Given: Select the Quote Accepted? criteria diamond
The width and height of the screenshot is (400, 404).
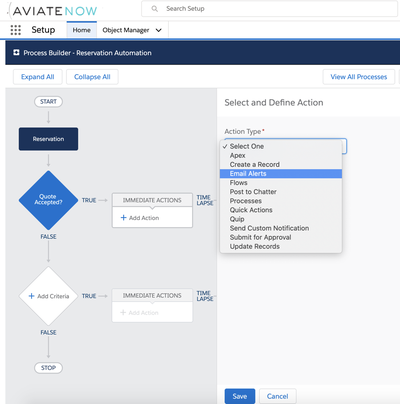Looking at the screenshot, I should click(48, 200).
